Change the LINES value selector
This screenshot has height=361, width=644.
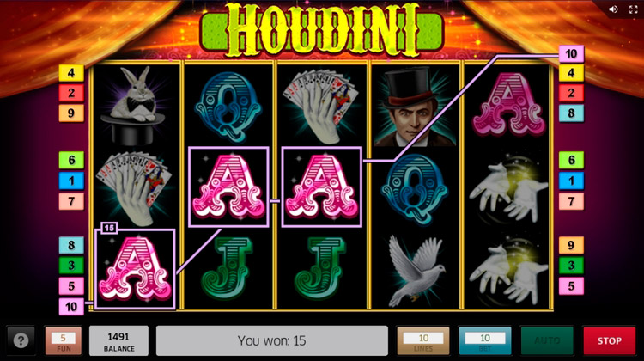(423, 340)
